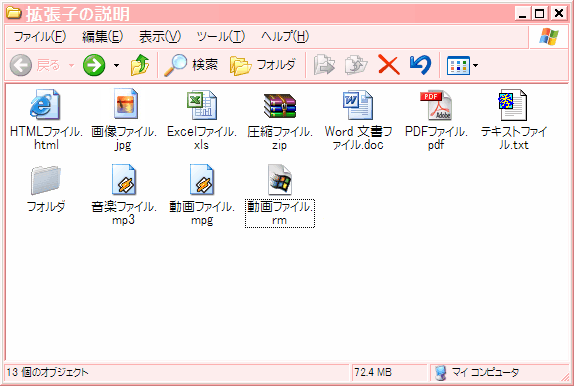Click the Back (戻る) arrow button
574x386 pixels.
point(20,65)
